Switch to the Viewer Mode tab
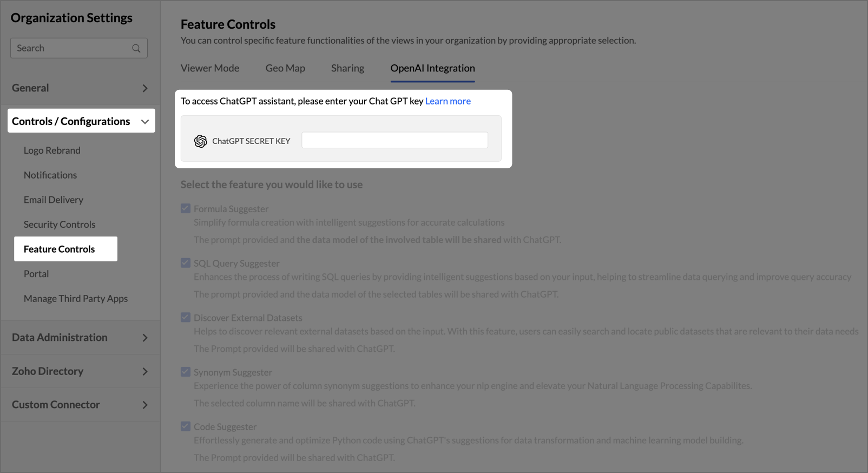This screenshot has height=473, width=868. [210, 68]
